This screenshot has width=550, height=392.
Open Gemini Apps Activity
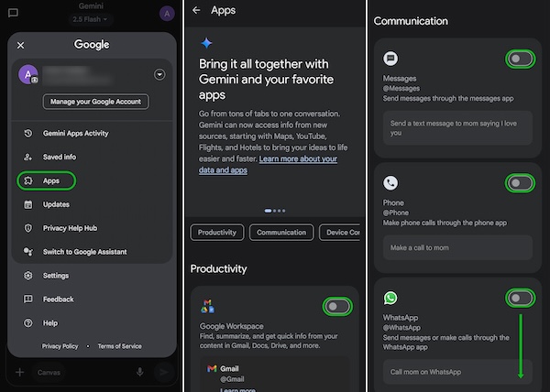(74, 133)
